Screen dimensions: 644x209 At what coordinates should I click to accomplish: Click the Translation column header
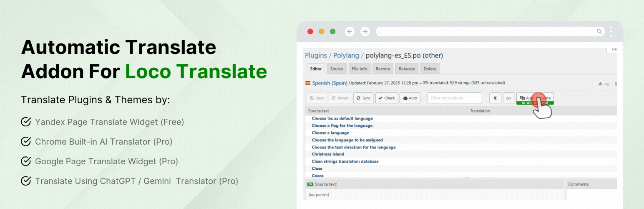point(480,111)
